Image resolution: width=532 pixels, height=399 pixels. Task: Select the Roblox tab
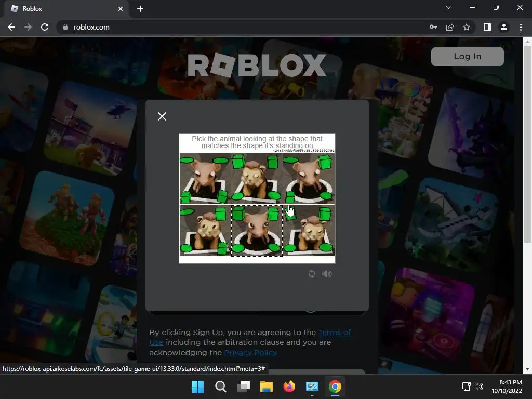[x=66, y=9]
